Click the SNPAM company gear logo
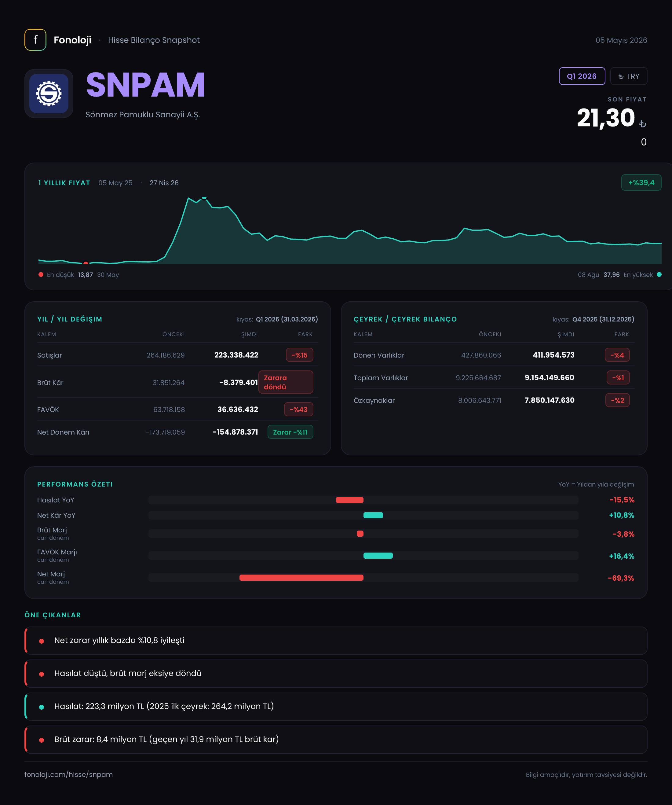The height and width of the screenshot is (805, 672). point(49,94)
